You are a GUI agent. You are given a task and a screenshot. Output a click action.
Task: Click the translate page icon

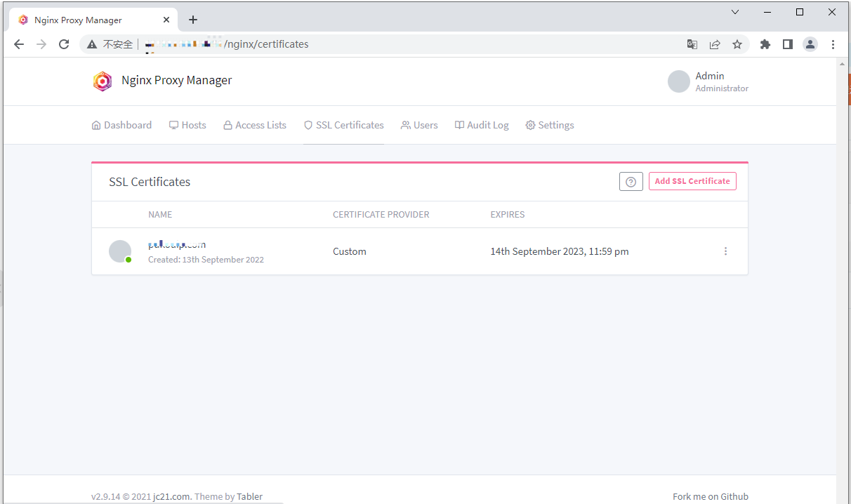pos(692,44)
